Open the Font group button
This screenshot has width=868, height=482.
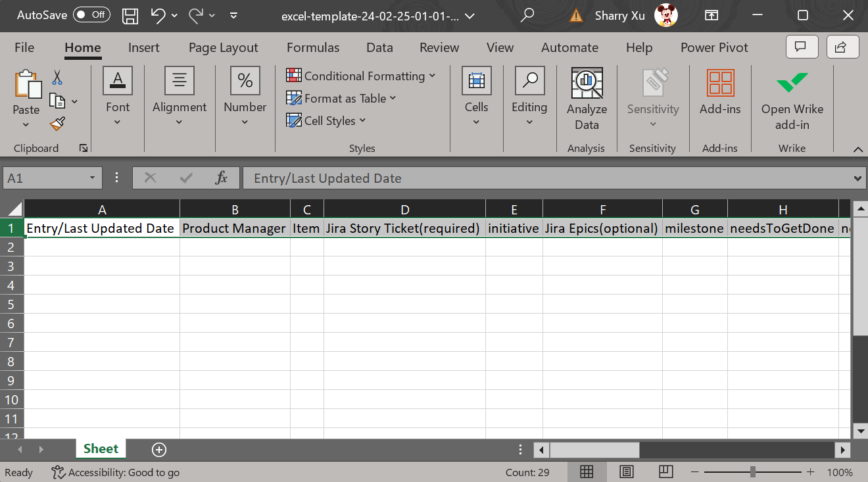point(118,97)
